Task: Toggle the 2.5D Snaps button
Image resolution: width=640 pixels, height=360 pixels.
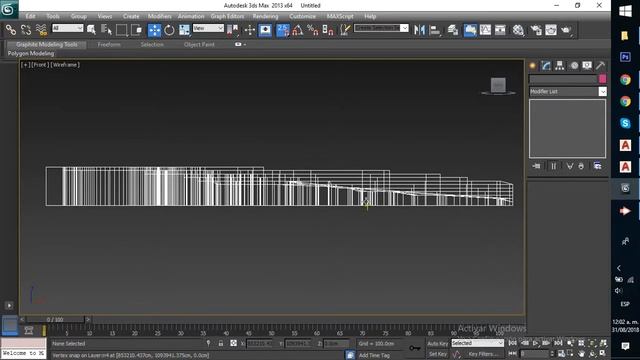Action: (282, 30)
